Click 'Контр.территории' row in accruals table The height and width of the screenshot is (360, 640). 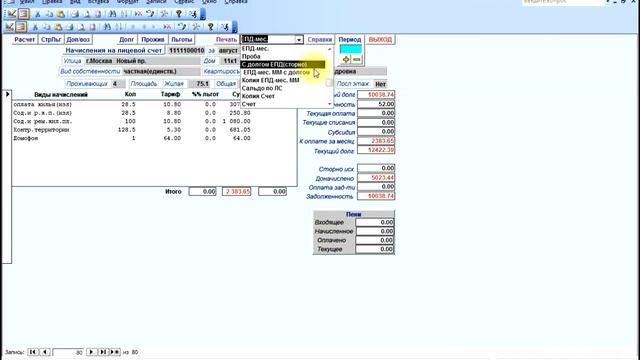click(x=132, y=130)
